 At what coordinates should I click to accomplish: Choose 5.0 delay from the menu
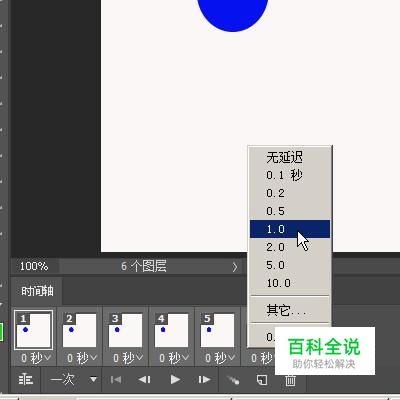290,265
